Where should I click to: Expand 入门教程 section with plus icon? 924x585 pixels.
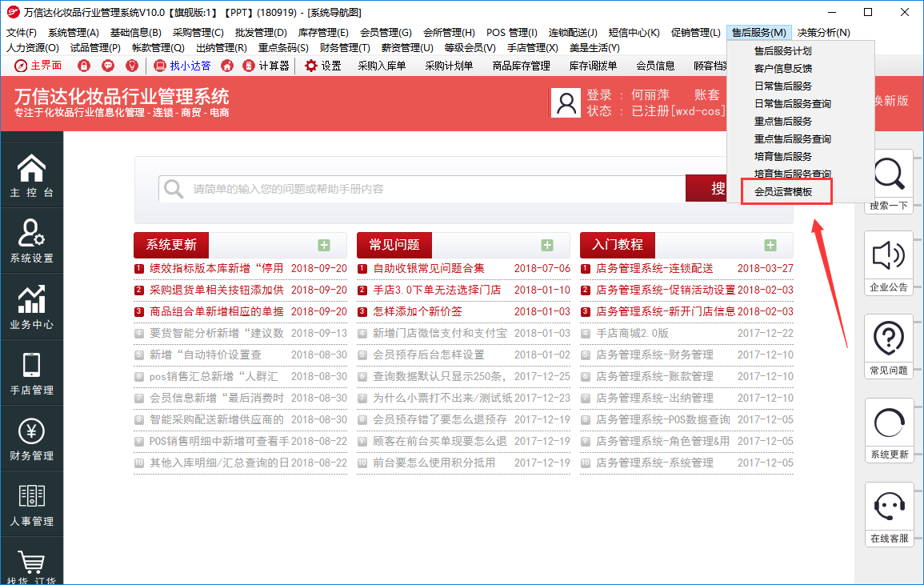pyautogui.click(x=770, y=246)
